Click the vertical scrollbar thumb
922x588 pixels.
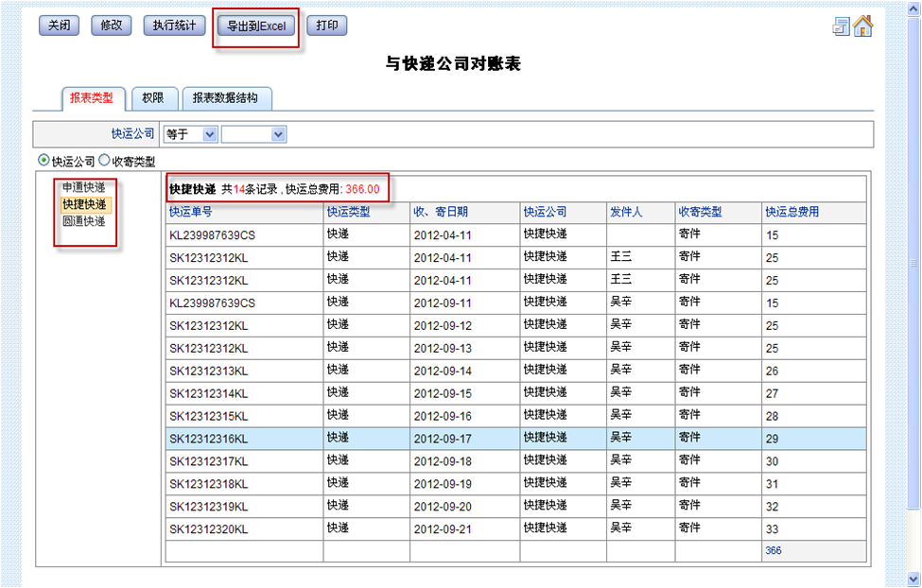coord(913,264)
